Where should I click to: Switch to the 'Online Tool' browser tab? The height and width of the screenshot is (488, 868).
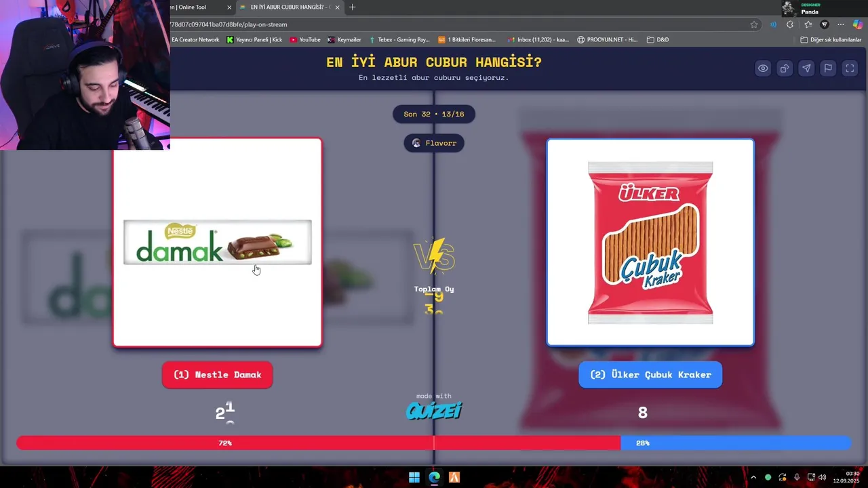(x=197, y=7)
